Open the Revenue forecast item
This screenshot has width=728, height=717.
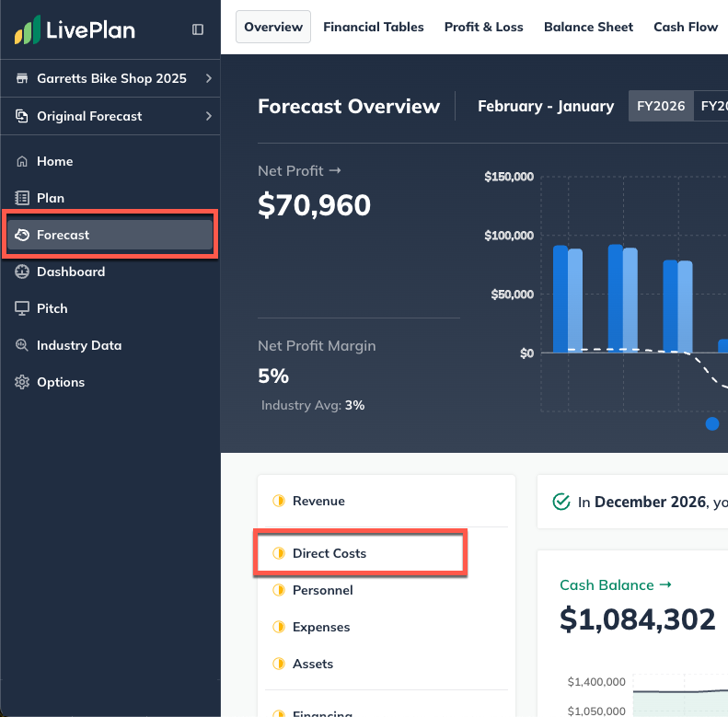click(318, 501)
